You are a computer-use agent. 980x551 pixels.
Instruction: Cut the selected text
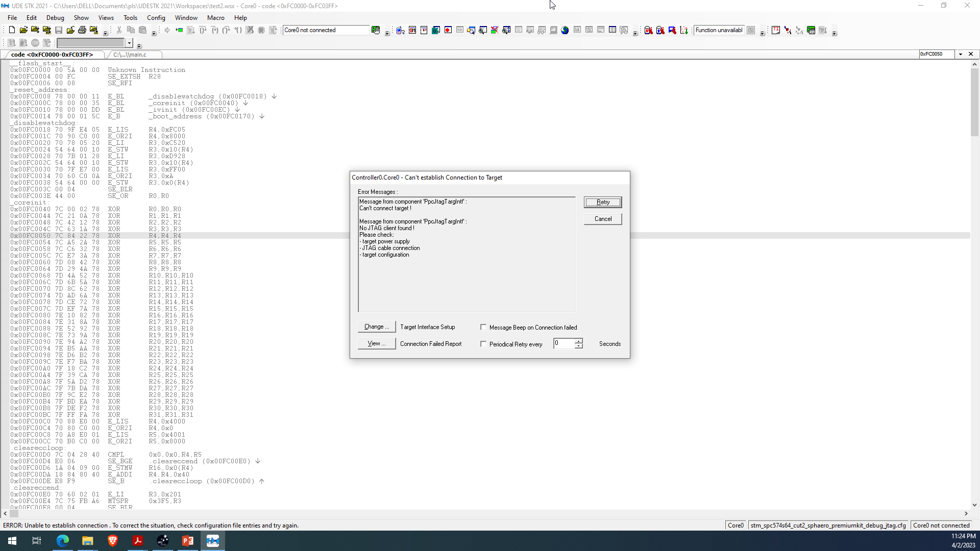pyautogui.click(x=119, y=30)
